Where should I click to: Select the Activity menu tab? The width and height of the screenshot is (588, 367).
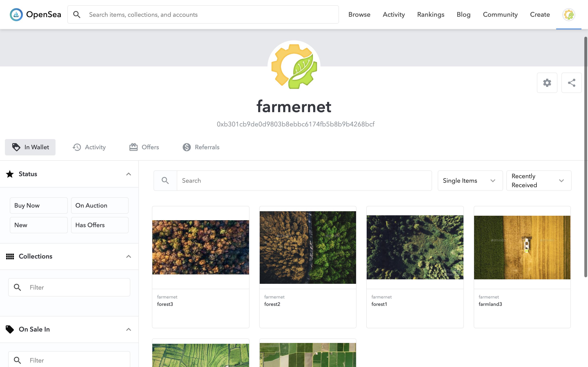click(x=88, y=147)
